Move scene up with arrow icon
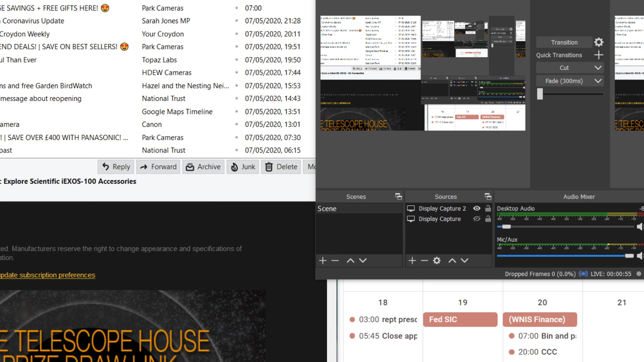The image size is (644, 362). tap(351, 261)
